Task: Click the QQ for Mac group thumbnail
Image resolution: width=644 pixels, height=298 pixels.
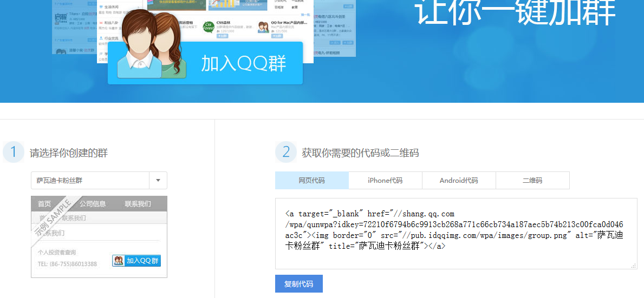Action: [263, 28]
